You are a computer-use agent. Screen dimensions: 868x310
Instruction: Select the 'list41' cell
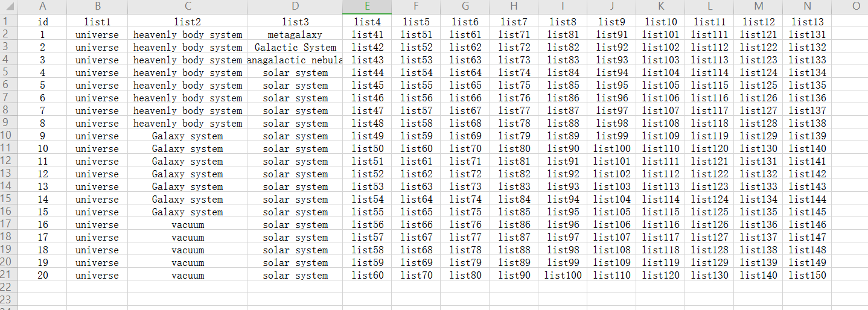click(367, 34)
